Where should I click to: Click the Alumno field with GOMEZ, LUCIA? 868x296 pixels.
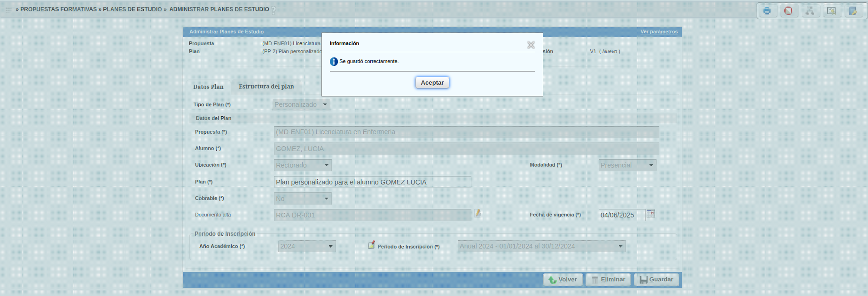467,149
